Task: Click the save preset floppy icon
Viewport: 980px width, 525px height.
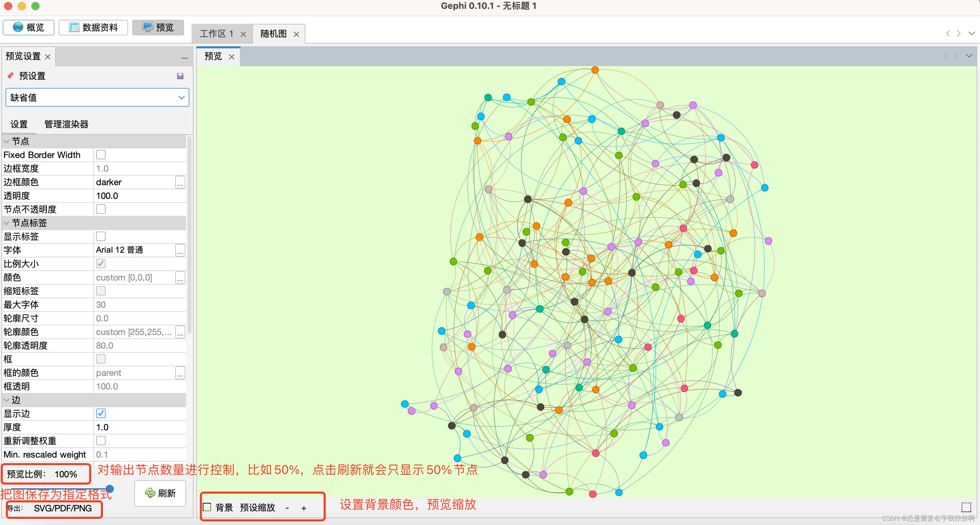Action: click(x=180, y=76)
